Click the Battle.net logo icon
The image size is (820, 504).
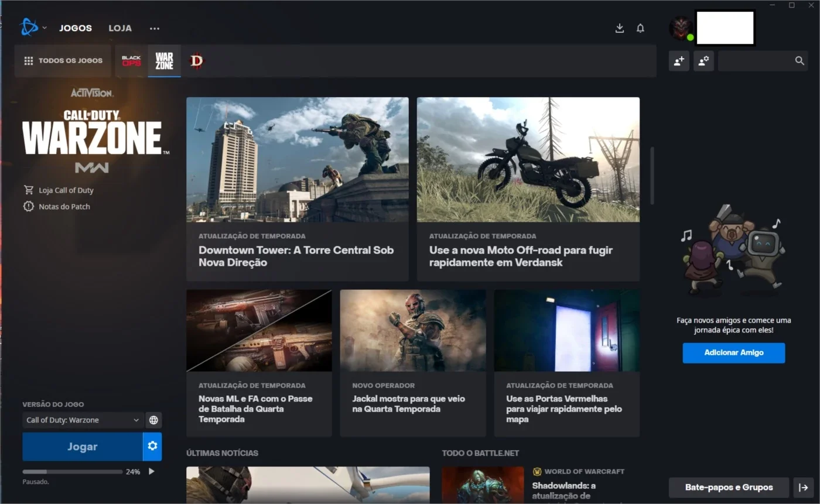(29, 27)
